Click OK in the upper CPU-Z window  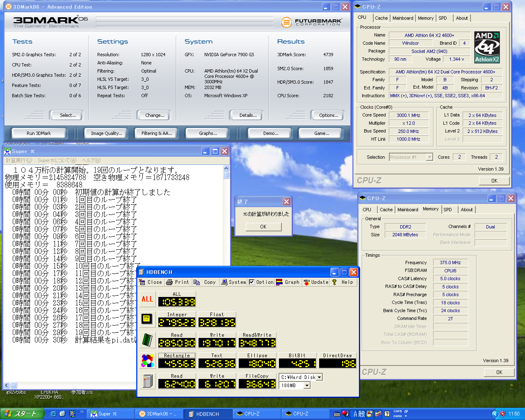494,180
